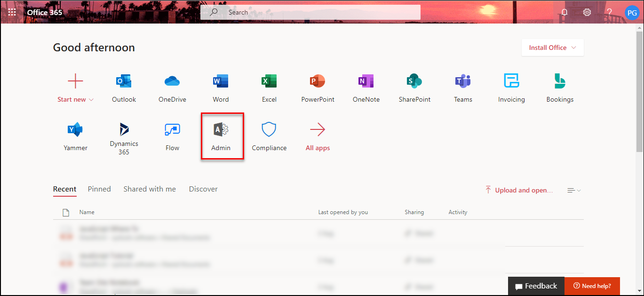Sort by the Name column header
The image size is (644, 296).
(87, 212)
